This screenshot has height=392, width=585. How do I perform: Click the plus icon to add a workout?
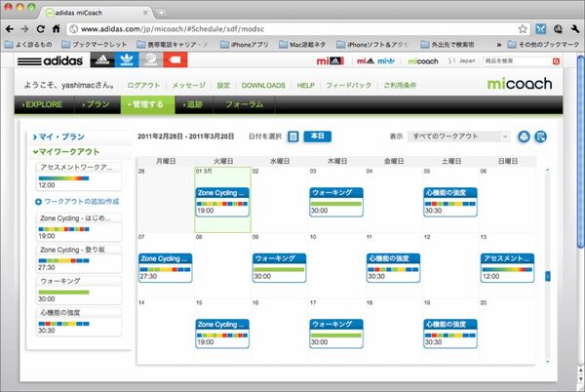(38, 202)
